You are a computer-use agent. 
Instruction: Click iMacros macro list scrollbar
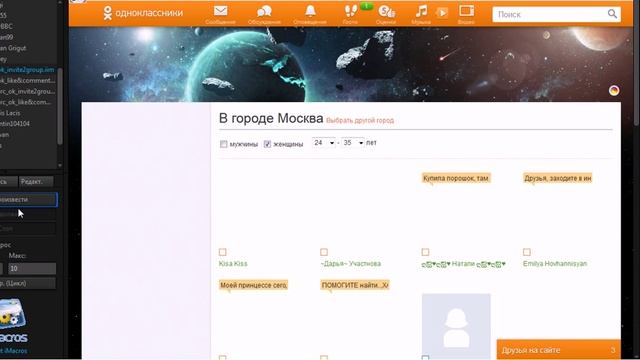60,106
